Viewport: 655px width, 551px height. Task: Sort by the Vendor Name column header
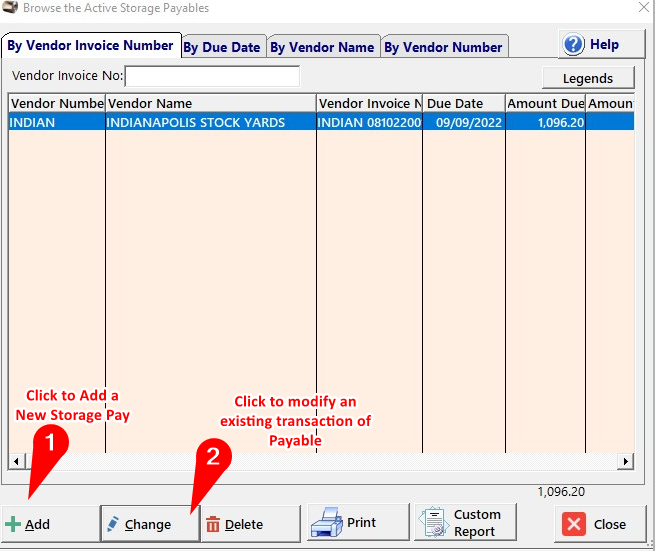click(x=210, y=103)
